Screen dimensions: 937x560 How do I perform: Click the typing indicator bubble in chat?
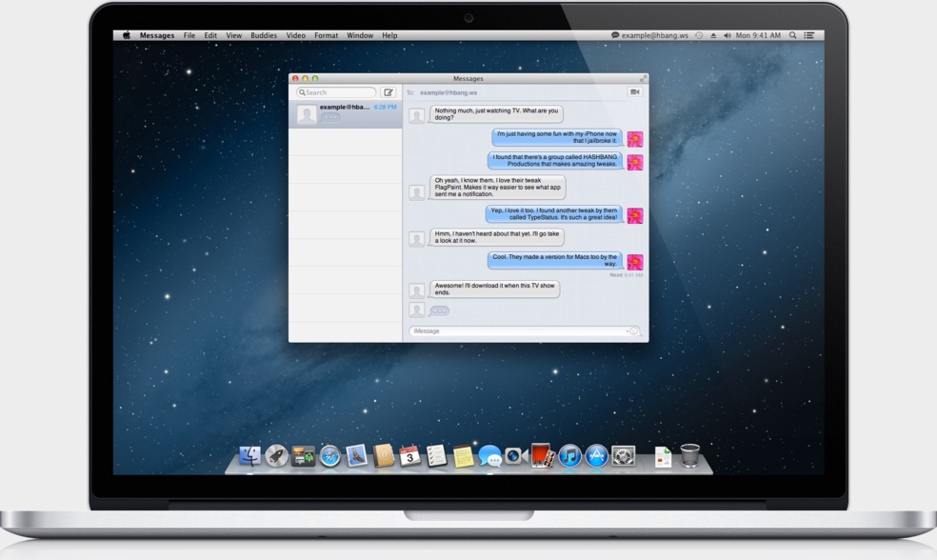(439, 310)
